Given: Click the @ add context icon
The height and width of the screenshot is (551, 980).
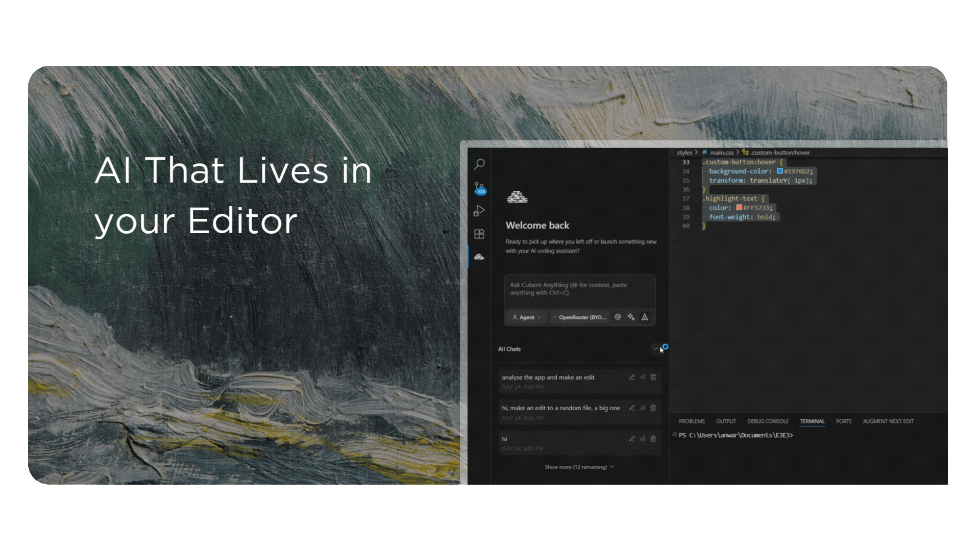Looking at the screenshot, I should pyautogui.click(x=618, y=317).
